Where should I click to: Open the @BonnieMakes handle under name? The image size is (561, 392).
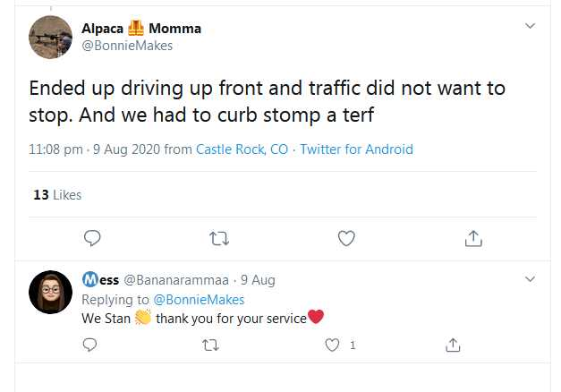click(127, 46)
